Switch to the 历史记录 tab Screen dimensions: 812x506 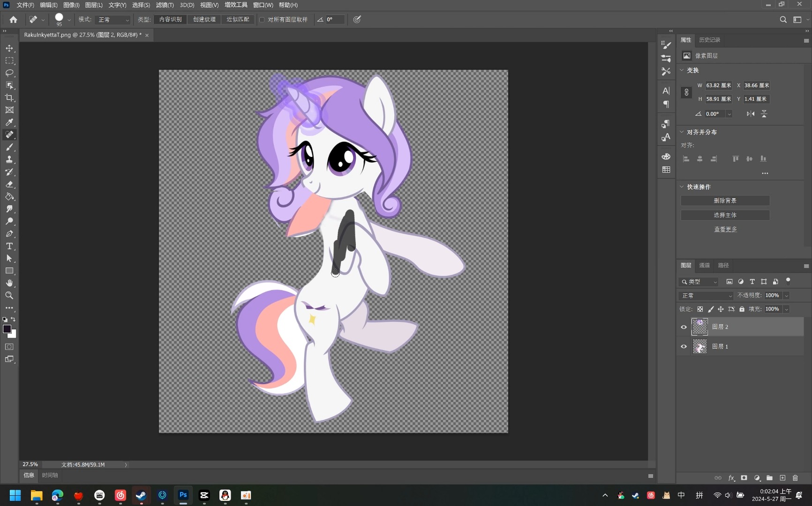pyautogui.click(x=709, y=40)
